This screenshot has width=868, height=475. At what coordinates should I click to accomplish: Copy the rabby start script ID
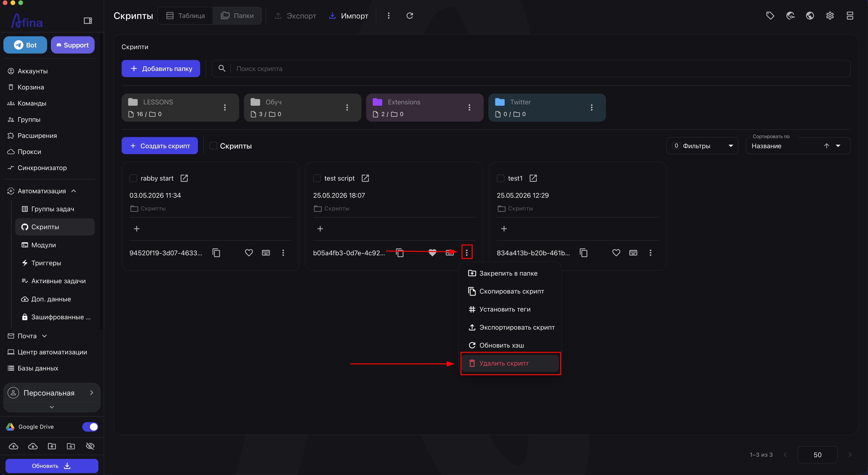pyautogui.click(x=216, y=252)
